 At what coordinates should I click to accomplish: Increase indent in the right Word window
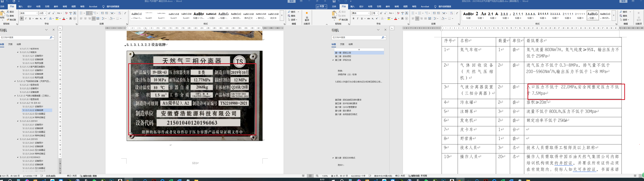click(x=438, y=13)
